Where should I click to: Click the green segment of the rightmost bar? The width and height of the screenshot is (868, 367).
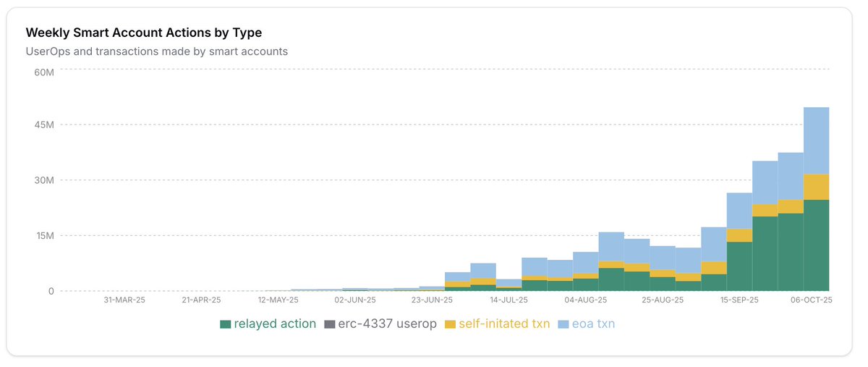pos(816,245)
